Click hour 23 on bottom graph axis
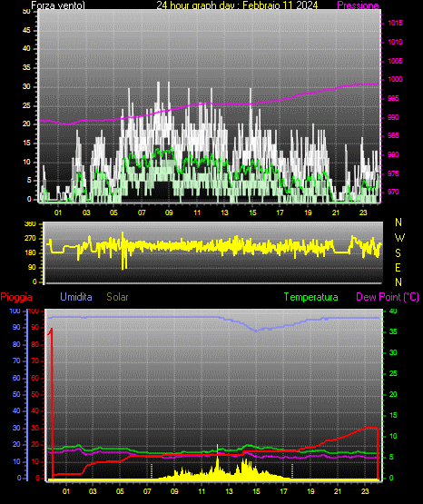The height and width of the screenshot is (504, 423). 365,491
